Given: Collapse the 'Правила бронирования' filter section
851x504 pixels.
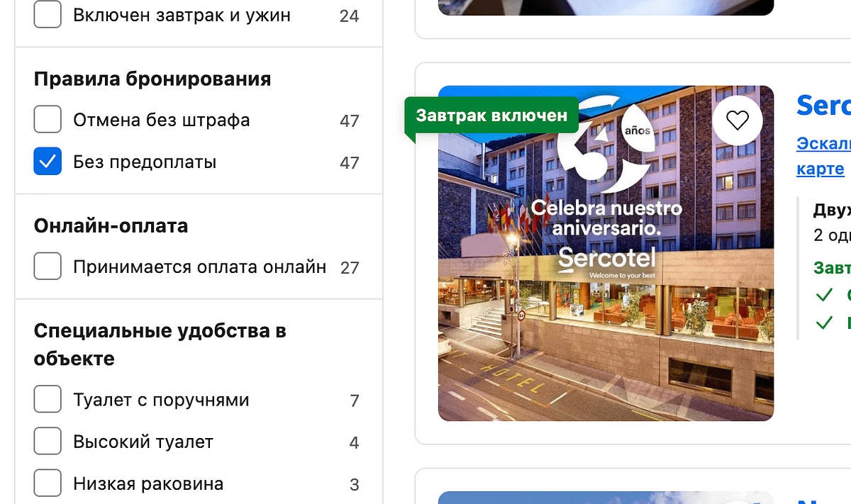Looking at the screenshot, I should pyautogui.click(x=152, y=79).
